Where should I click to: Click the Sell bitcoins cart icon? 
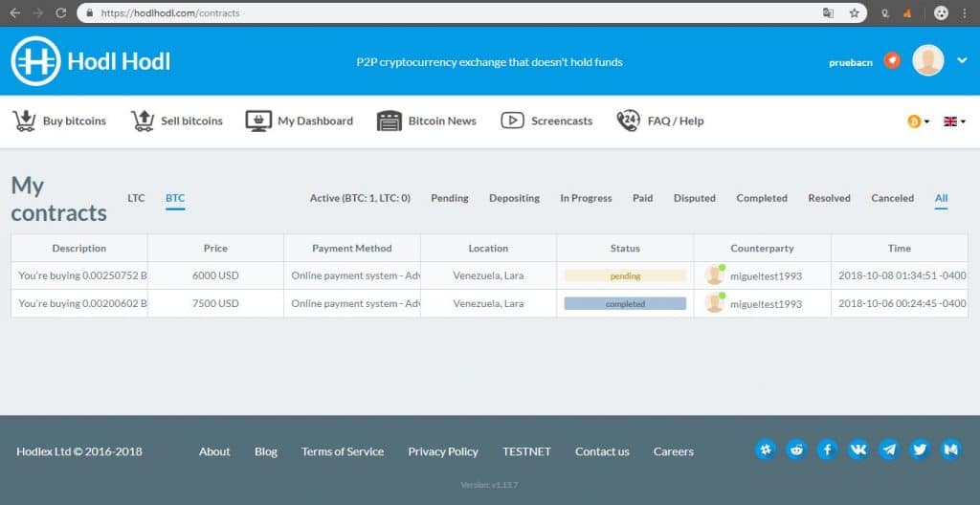pos(143,121)
